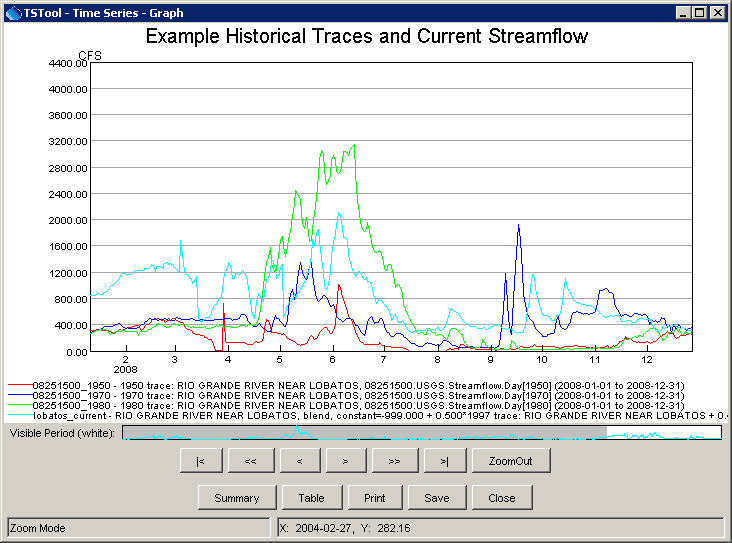
Task: Jump to end of period with >| button
Action: click(x=443, y=461)
